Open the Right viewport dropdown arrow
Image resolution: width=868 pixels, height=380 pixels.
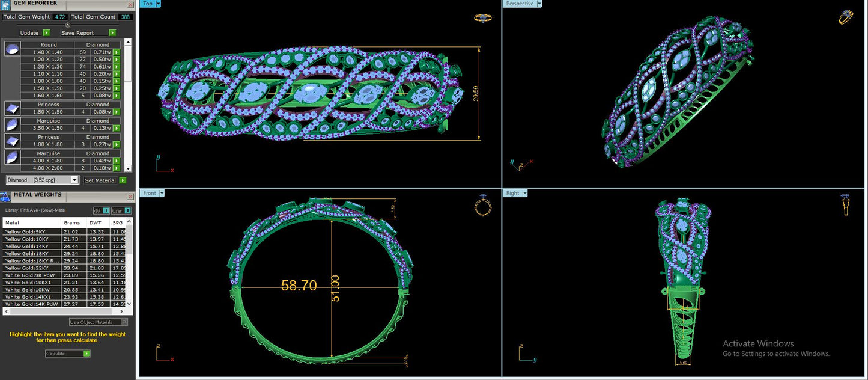click(x=525, y=193)
